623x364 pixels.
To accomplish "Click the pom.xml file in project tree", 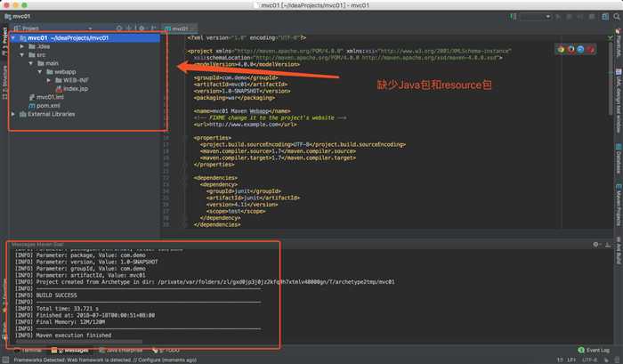I will (47, 105).
